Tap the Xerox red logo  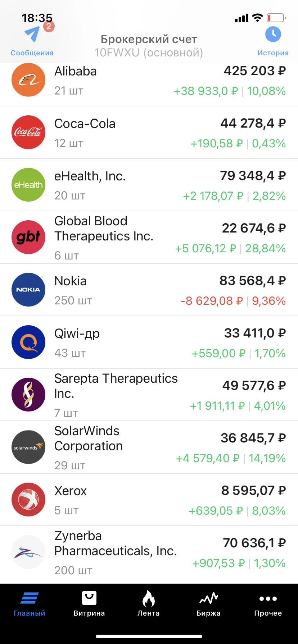(x=28, y=500)
